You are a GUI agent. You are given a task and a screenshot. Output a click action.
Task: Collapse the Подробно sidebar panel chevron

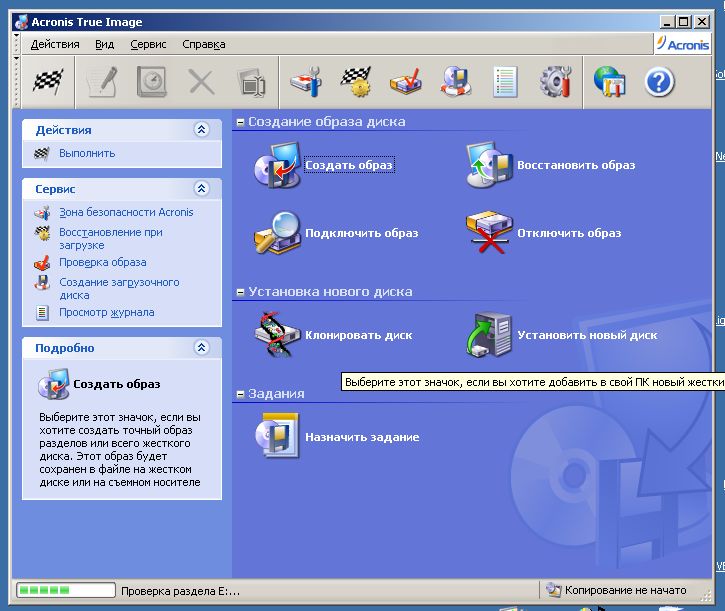pyautogui.click(x=202, y=347)
